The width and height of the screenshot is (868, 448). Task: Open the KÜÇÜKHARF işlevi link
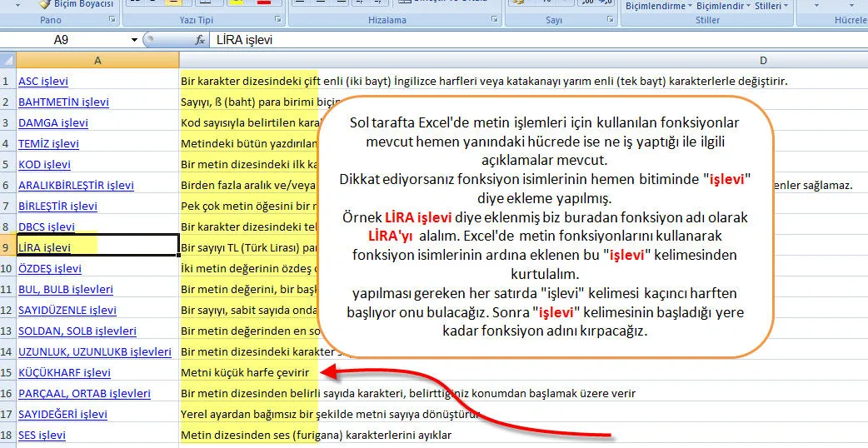tap(64, 372)
